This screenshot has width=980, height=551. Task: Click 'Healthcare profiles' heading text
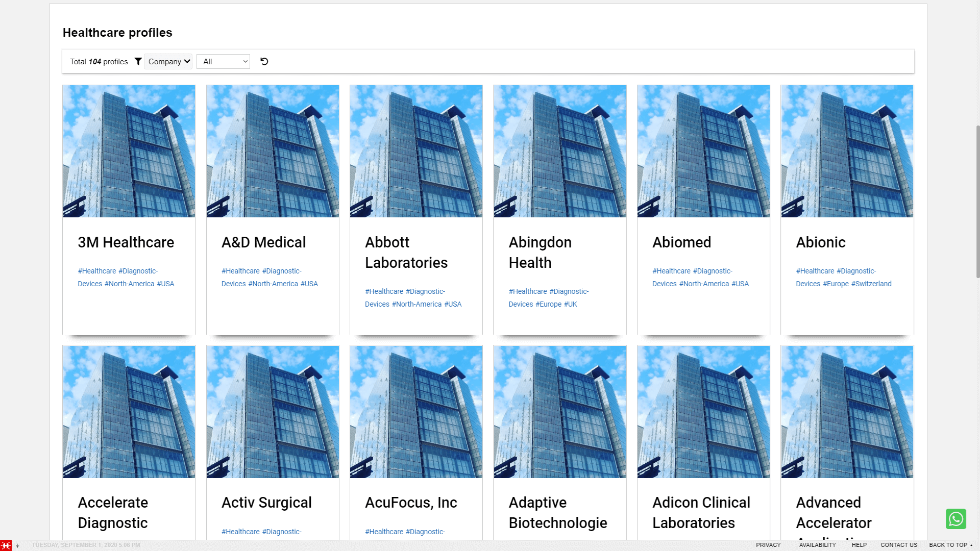pyautogui.click(x=117, y=33)
